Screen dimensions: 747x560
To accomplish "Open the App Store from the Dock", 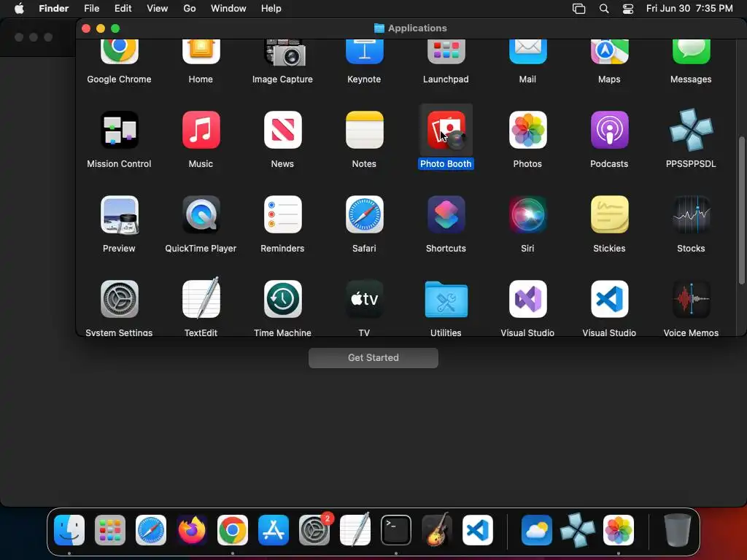I will (x=274, y=530).
